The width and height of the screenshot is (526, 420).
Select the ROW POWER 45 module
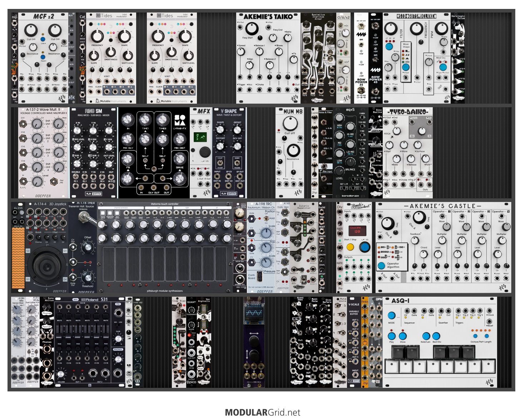coord(376,58)
